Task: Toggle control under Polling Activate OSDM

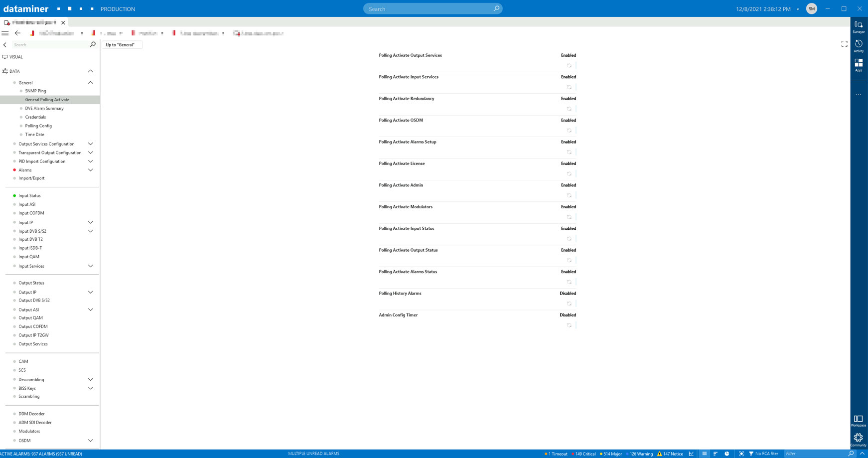Action: 569,131
